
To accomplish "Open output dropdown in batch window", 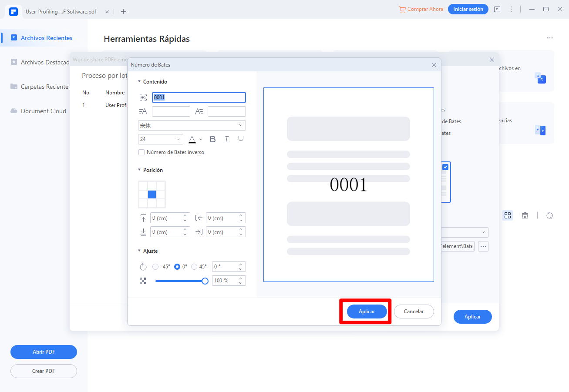I will pyautogui.click(x=484, y=232).
